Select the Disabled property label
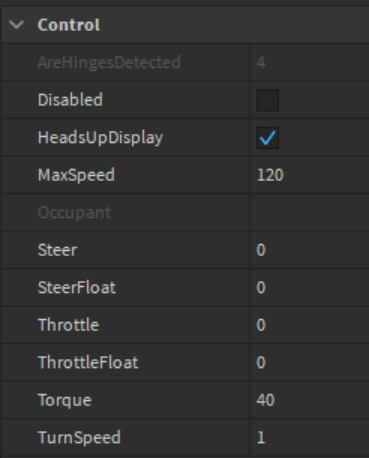This screenshot has height=458, width=369. 70,100
